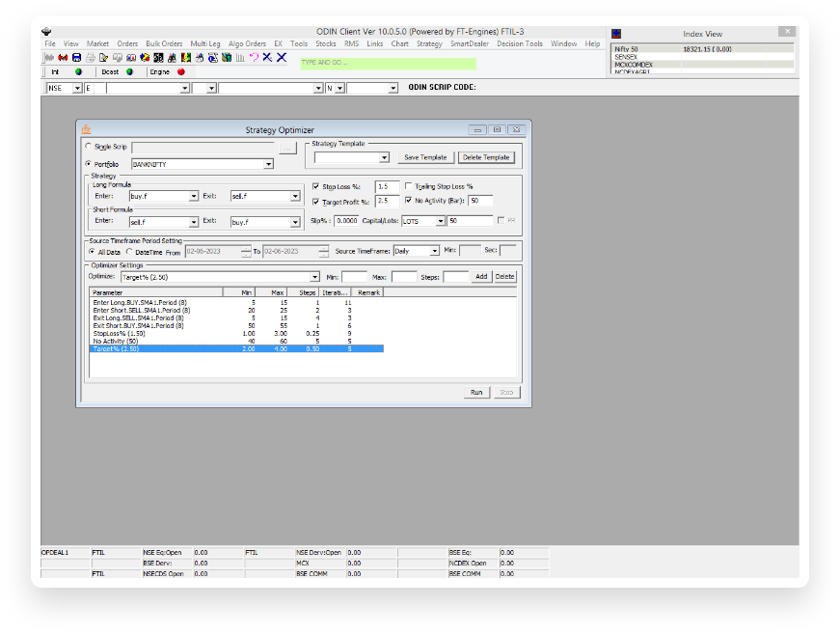
Task: Click the Strategy Optimizer window title icon
Action: pyautogui.click(x=86, y=129)
